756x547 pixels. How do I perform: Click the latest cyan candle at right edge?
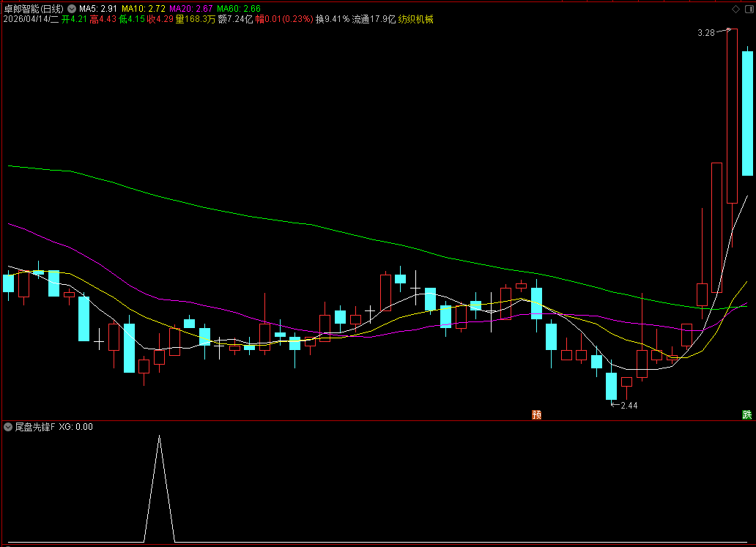(x=747, y=114)
